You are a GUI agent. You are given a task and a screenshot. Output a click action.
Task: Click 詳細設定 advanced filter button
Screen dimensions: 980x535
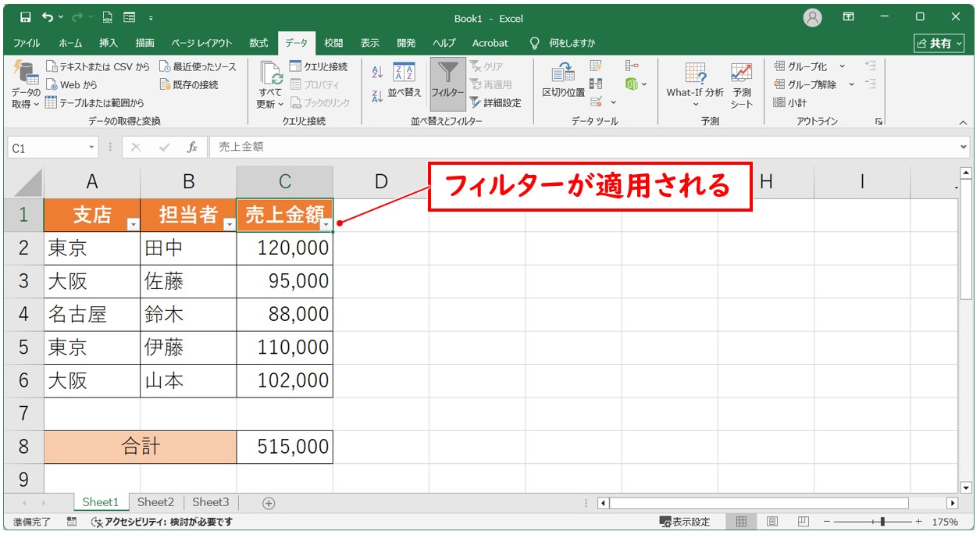496,102
